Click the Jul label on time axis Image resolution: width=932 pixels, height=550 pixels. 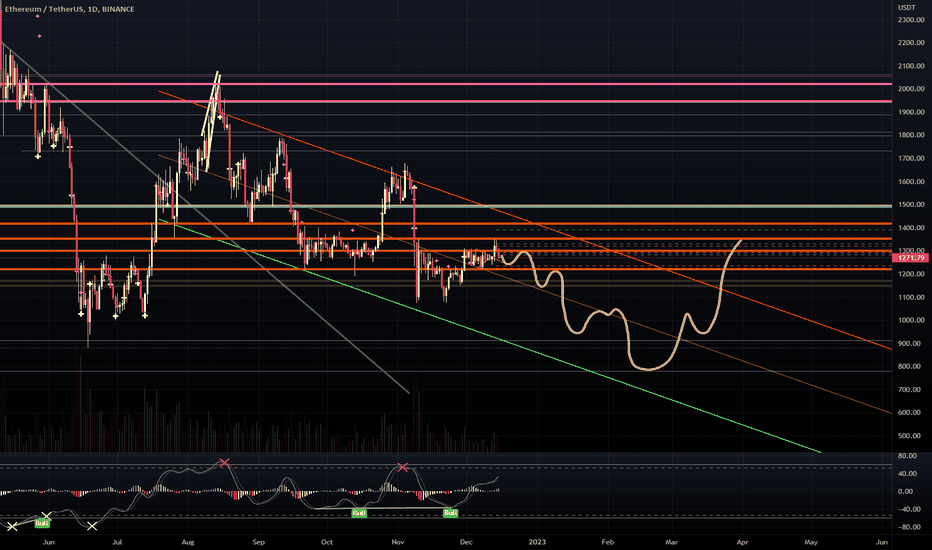click(x=117, y=542)
